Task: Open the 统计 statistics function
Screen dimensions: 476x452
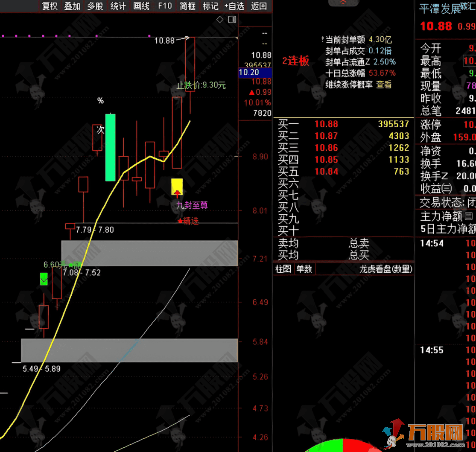Action: (118, 6)
